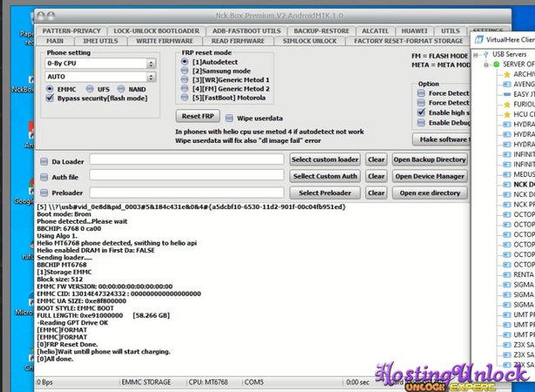Choose the UFS storage radio button
This screenshot has height=392, width=535.
[90, 89]
